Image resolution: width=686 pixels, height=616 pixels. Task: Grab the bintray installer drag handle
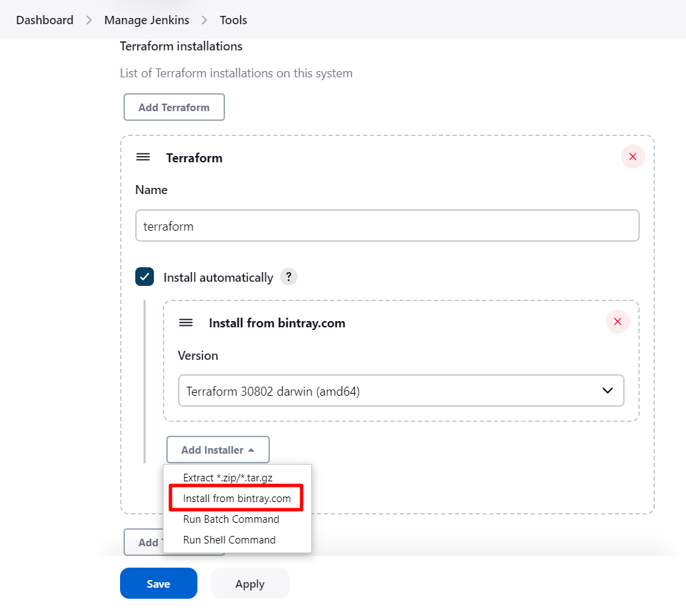(186, 323)
